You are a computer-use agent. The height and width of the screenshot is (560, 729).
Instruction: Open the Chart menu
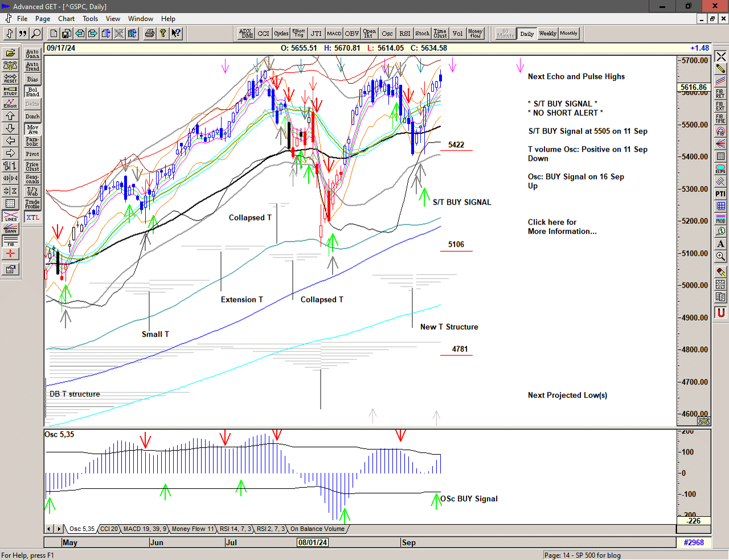(x=66, y=19)
